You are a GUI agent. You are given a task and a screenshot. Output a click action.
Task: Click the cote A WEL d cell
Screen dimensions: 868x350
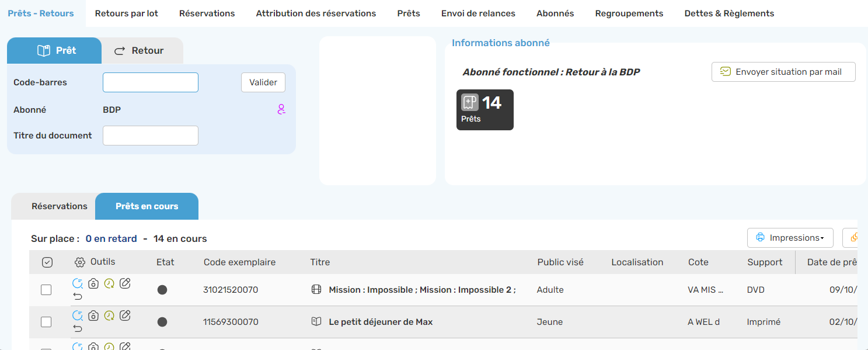pyautogui.click(x=703, y=322)
